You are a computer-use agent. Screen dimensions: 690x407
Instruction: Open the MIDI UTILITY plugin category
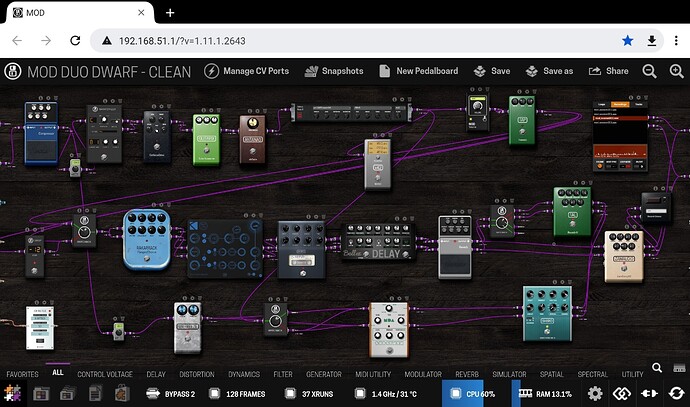pyautogui.click(x=373, y=374)
